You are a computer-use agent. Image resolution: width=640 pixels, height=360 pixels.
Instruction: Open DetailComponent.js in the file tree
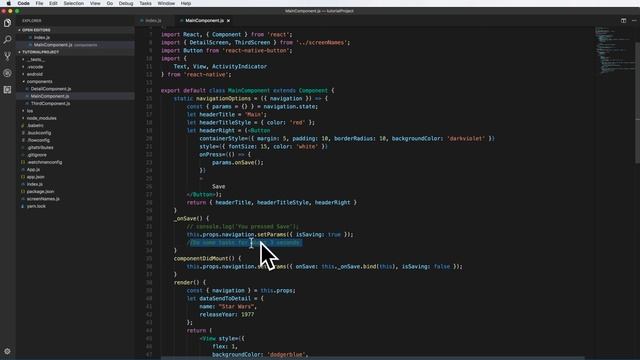(x=51, y=89)
